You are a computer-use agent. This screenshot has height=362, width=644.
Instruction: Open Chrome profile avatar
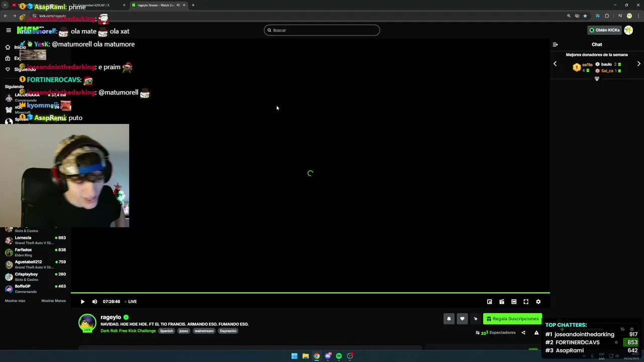pos(629,16)
